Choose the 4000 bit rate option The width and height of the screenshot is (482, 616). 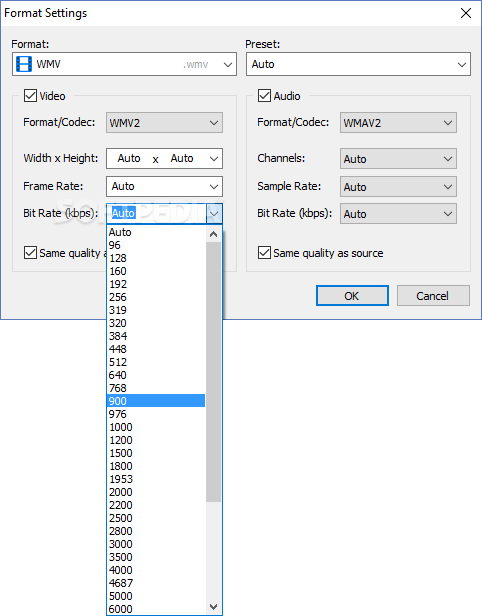pyautogui.click(x=156, y=570)
